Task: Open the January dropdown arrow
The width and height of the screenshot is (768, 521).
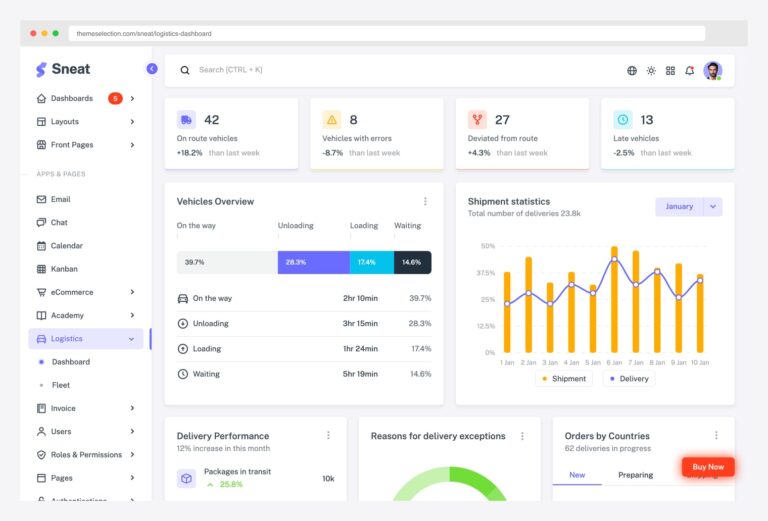Action: 713,207
